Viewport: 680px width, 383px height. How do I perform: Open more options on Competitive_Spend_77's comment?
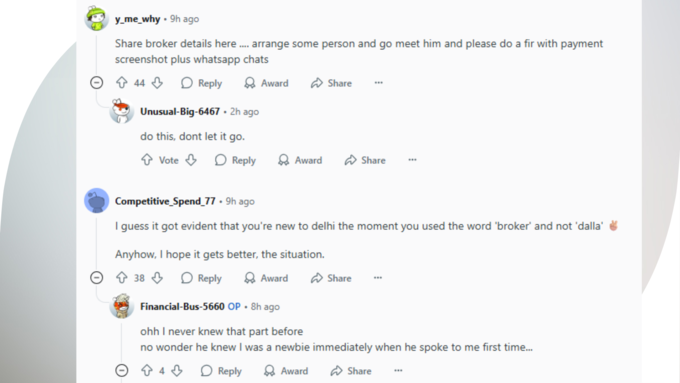click(378, 278)
